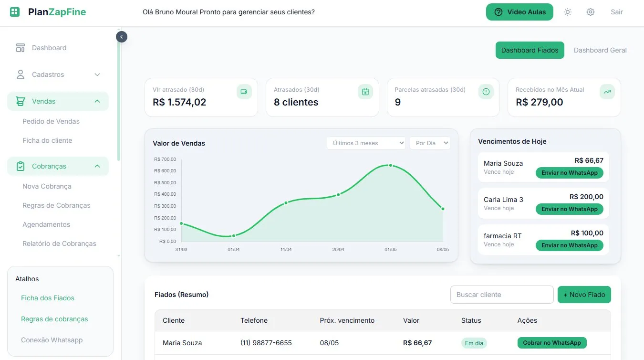Click the 11/04 data point on chart
This screenshot has width=644, height=360.
(286, 202)
